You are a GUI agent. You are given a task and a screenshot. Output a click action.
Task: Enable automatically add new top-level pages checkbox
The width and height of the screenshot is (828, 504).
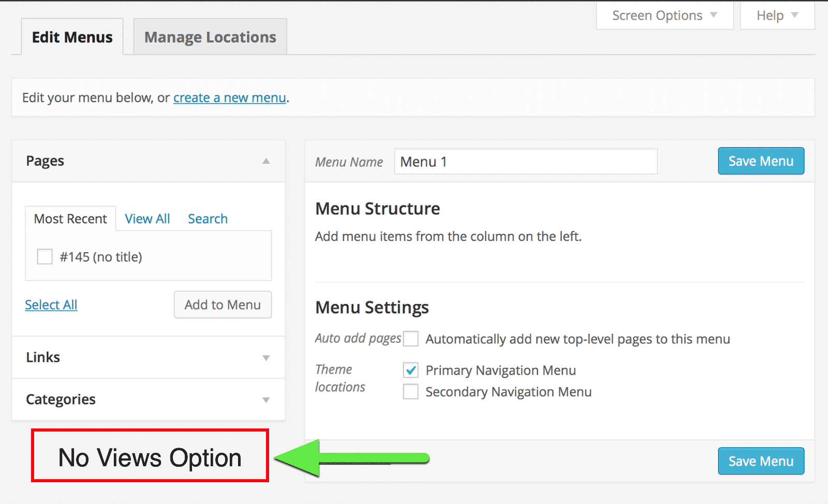(x=411, y=339)
